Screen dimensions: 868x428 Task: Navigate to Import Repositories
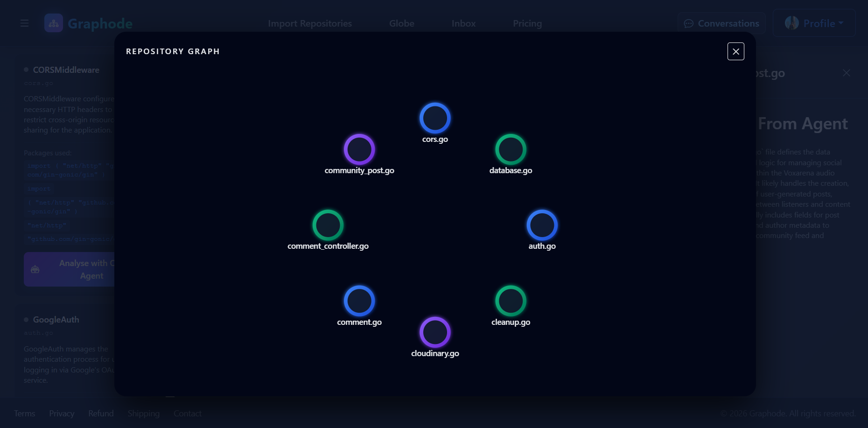tap(309, 23)
